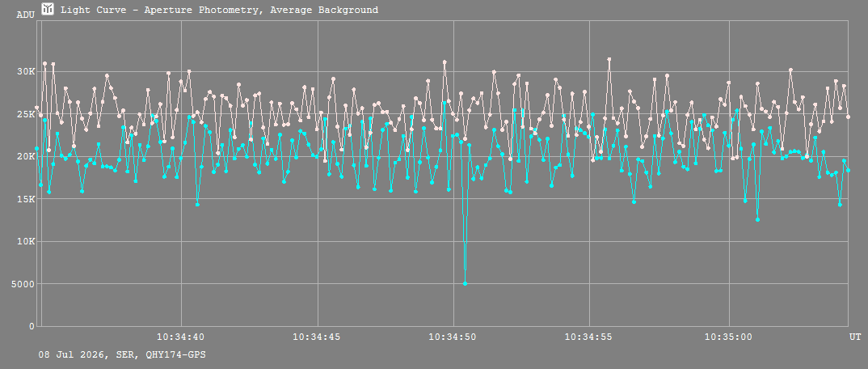Screen dimensions: 868x369
Task: Click the ADU axis label
Action: (x=26, y=15)
